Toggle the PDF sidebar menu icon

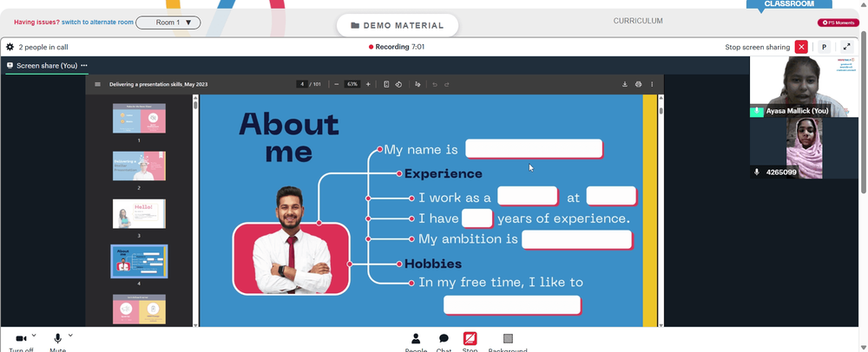point(97,85)
